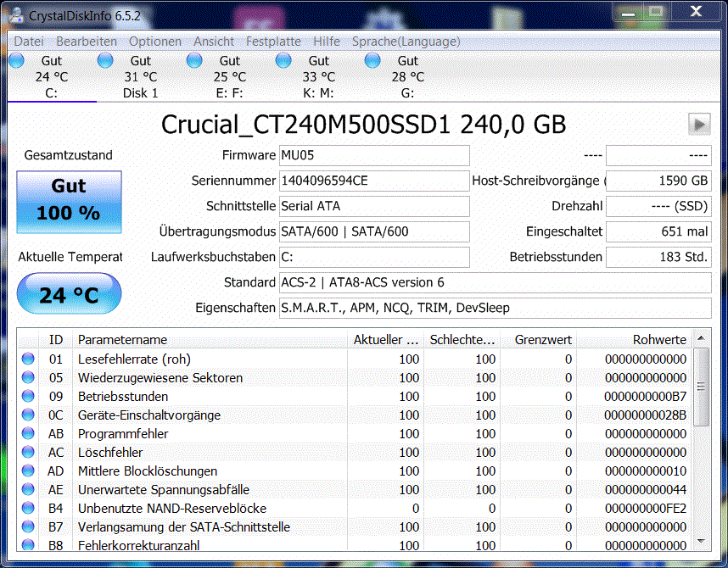
Task: Select the blue status orb for drives K: M:
Action: click(x=283, y=60)
